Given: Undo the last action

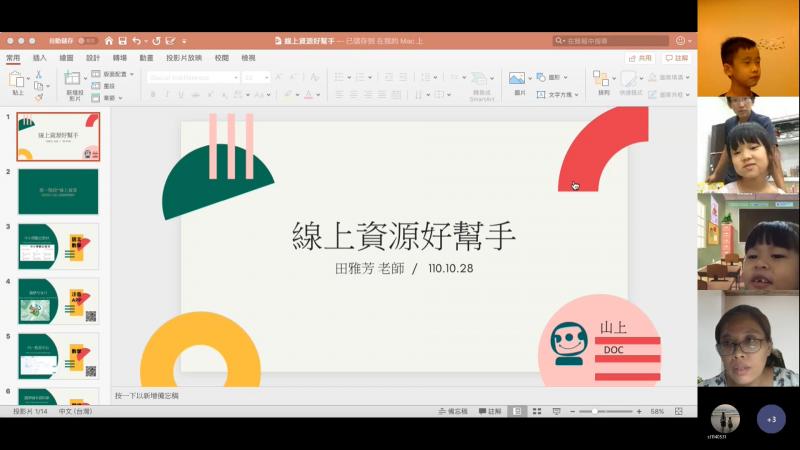Looking at the screenshot, I should 136,41.
